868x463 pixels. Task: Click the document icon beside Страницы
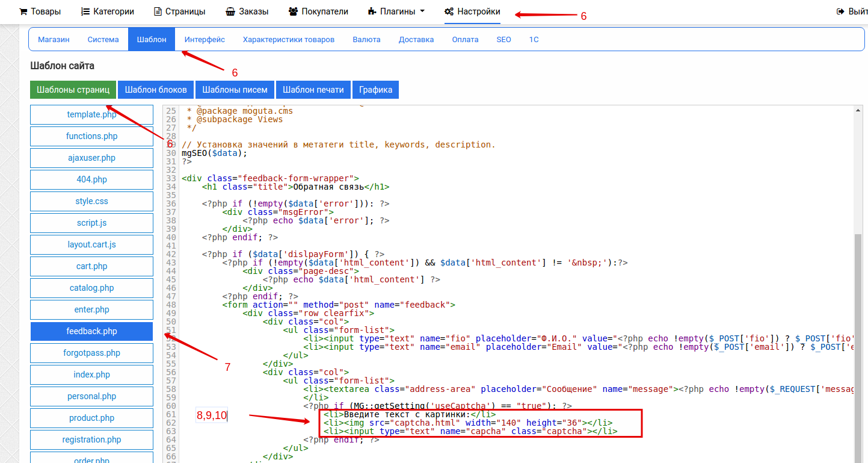[158, 11]
